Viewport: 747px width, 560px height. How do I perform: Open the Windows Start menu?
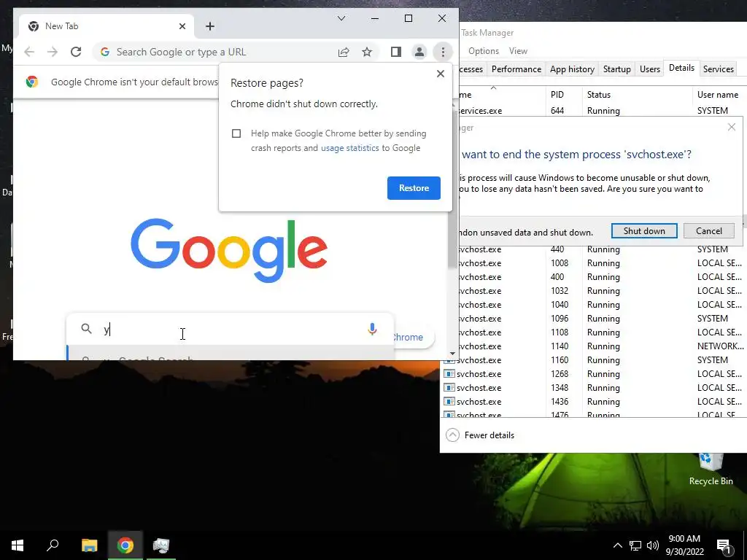pyautogui.click(x=18, y=545)
